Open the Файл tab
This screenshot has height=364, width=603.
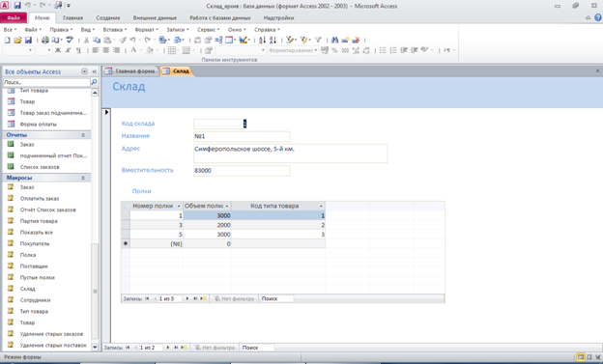[14, 18]
